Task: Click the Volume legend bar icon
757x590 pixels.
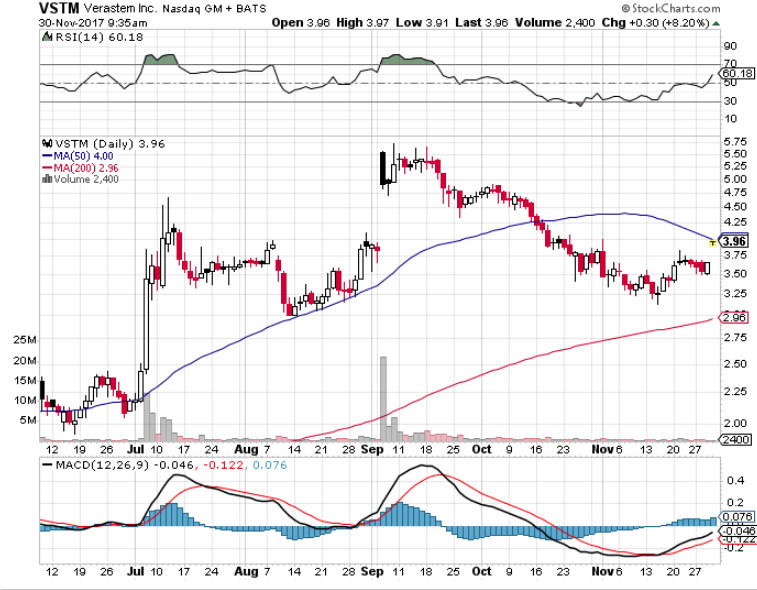Action: (x=46, y=179)
